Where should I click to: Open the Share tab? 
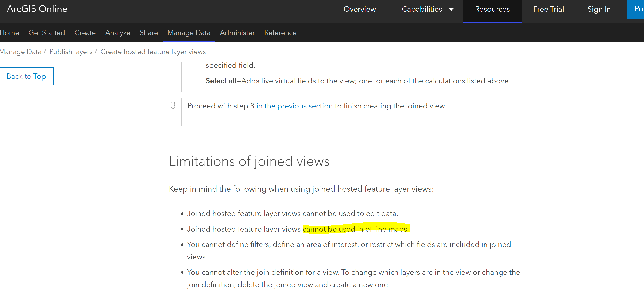pos(149,33)
